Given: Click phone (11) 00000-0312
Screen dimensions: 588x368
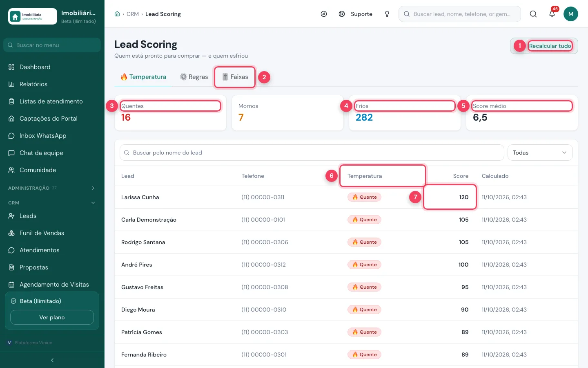Looking at the screenshot, I should coord(263,265).
